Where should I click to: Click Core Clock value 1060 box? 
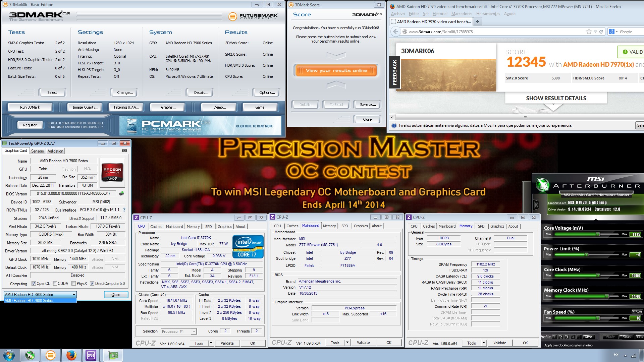636,276
